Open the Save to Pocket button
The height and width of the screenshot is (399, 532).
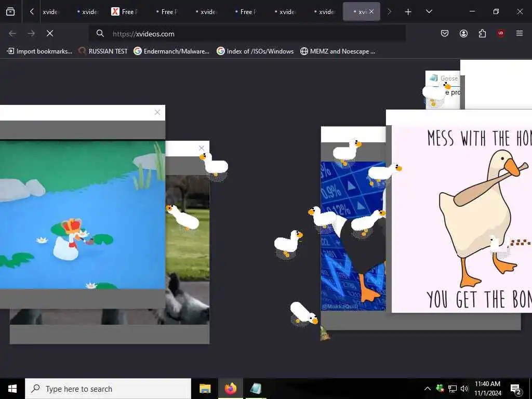click(445, 33)
